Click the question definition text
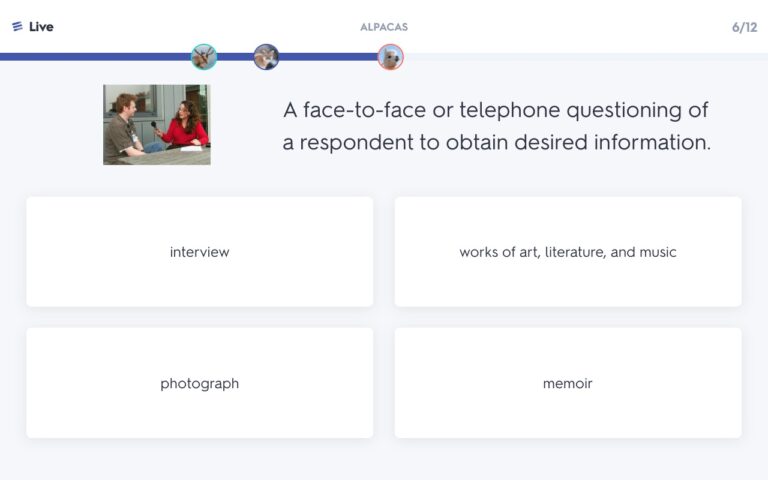 coord(497,126)
